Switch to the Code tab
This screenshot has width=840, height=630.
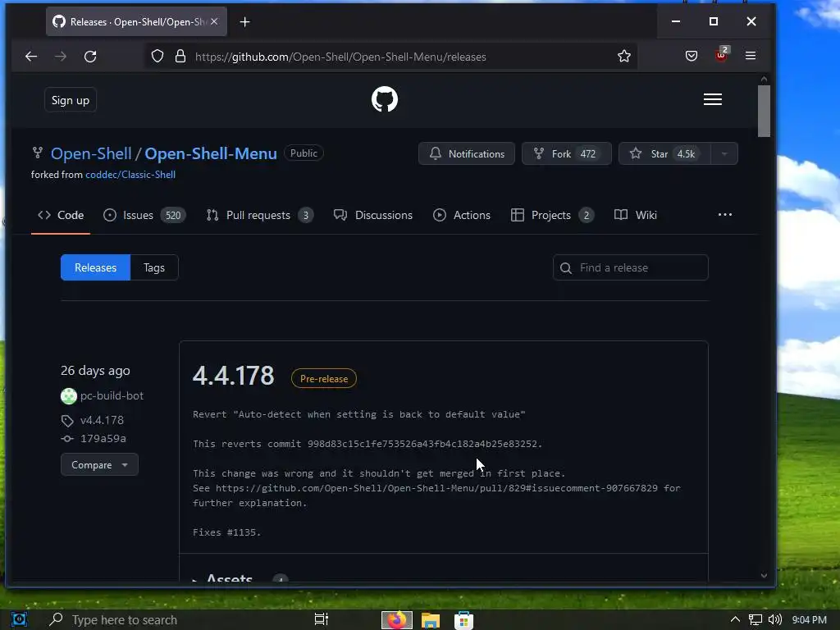pos(61,216)
